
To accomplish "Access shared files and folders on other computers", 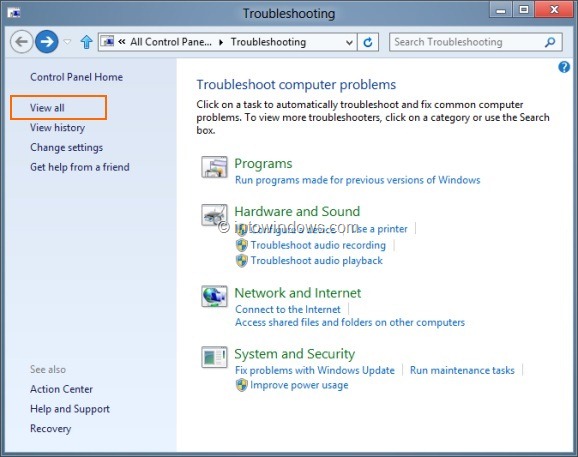I will pos(350,322).
